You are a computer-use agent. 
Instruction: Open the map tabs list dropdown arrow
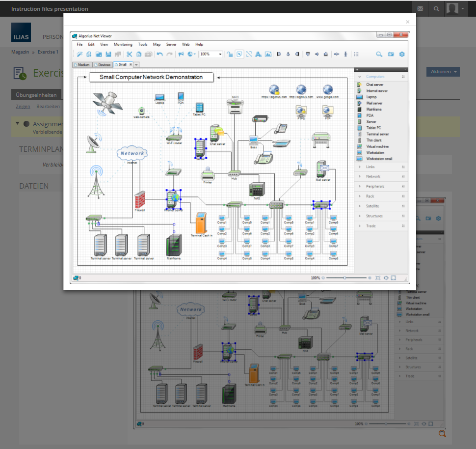pos(136,65)
